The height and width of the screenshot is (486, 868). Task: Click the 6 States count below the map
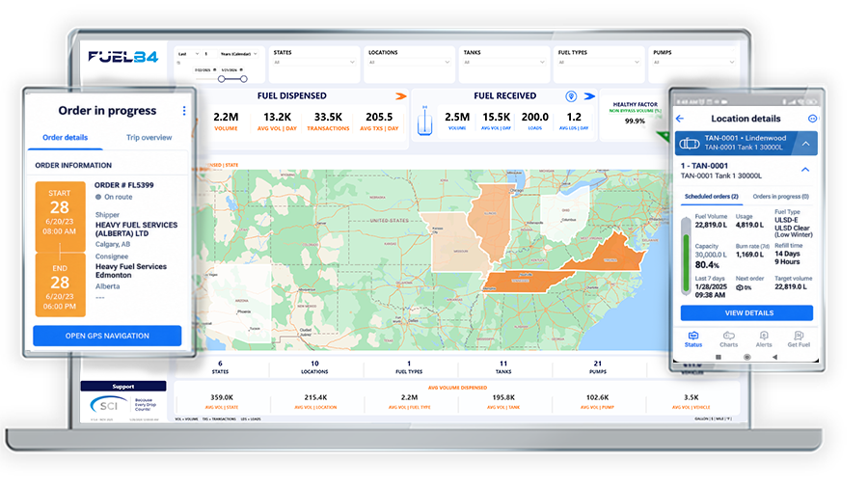point(220,364)
